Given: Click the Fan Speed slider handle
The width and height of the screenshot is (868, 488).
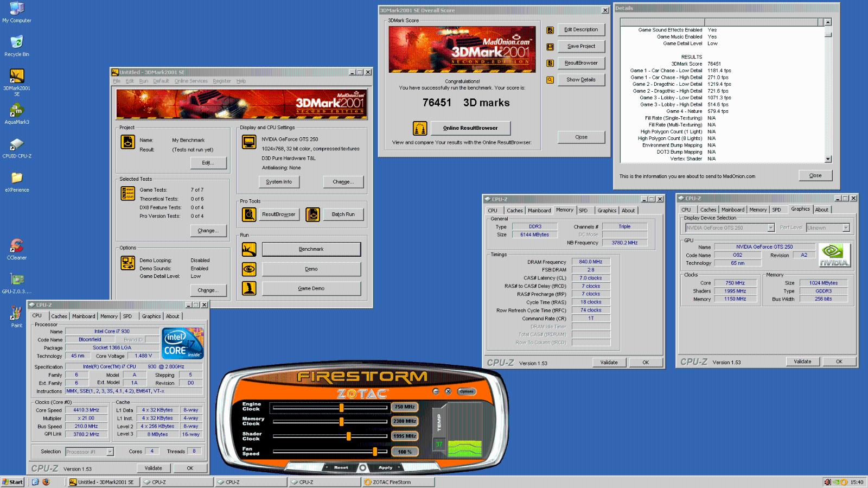Looking at the screenshot, I should click(375, 451).
